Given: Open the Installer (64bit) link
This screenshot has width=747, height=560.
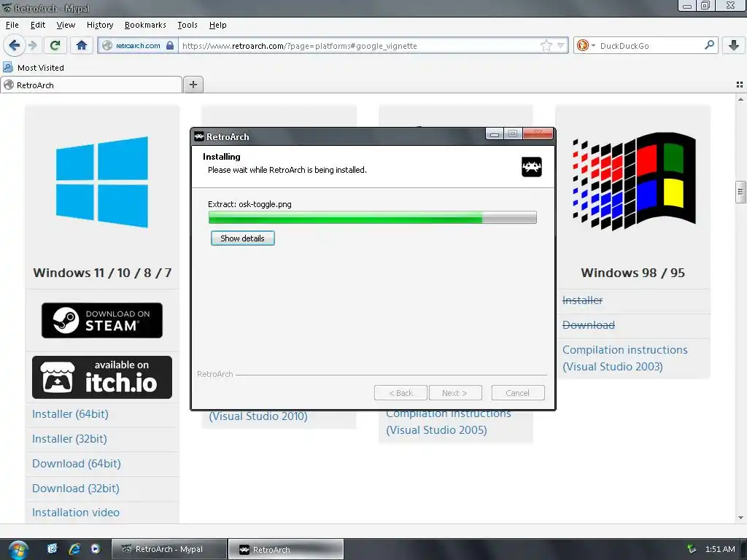Looking at the screenshot, I should click(x=70, y=414).
